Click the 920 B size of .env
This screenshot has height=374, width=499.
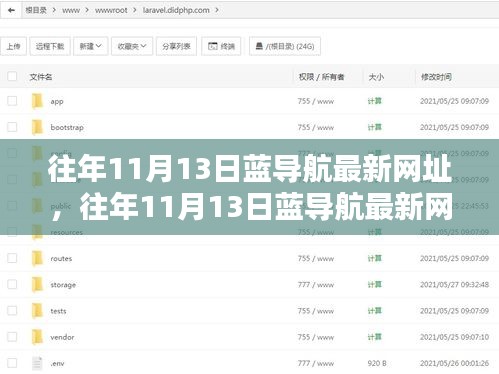click(x=377, y=363)
